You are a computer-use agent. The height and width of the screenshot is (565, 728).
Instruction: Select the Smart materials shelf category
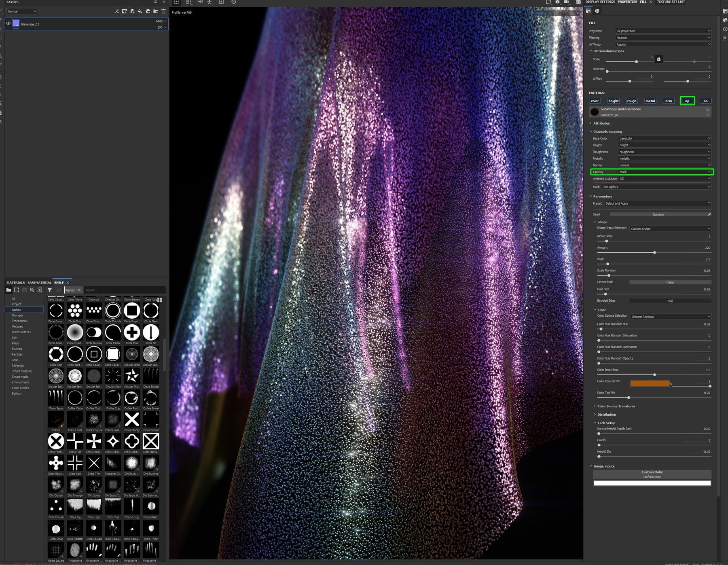pyautogui.click(x=22, y=371)
